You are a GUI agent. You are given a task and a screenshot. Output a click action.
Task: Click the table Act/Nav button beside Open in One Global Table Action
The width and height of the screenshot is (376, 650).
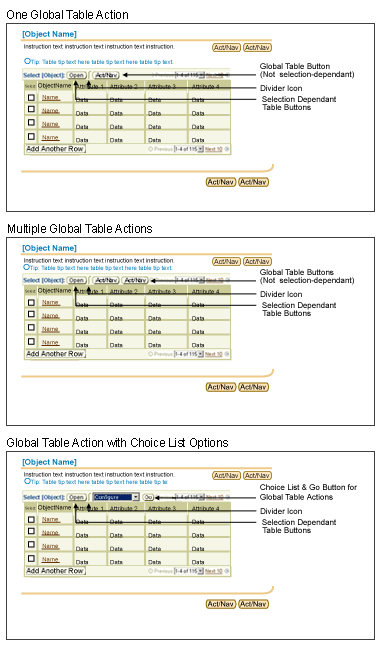point(106,75)
